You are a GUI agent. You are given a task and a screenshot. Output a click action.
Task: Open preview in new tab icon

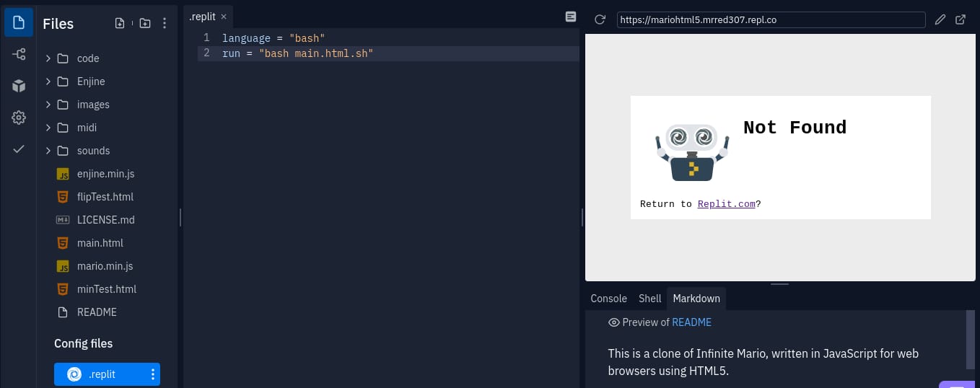pyautogui.click(x=961, y=19)
